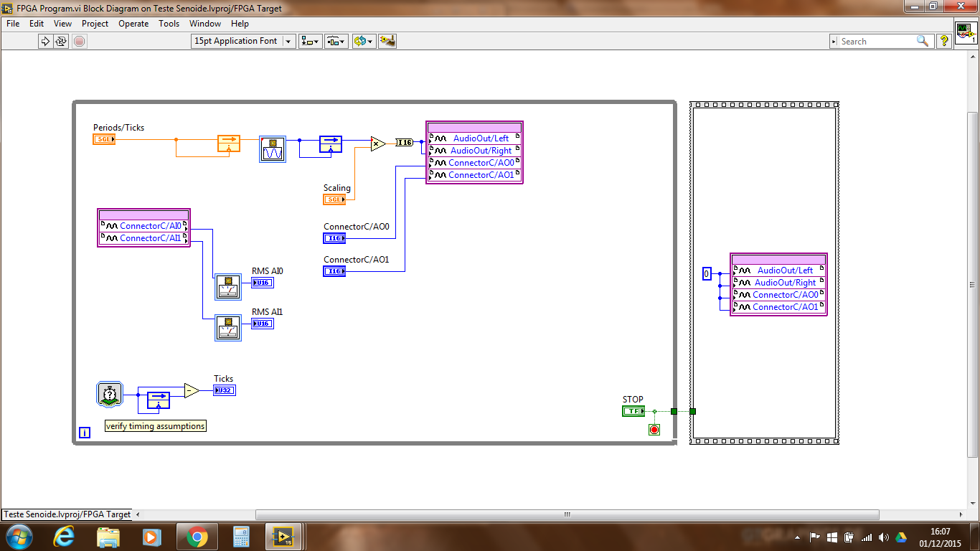The width and height of the screenshot is (980, 551).
Task: Click the horizontal scrollbar thumb
Action: (x=567, y=514)
